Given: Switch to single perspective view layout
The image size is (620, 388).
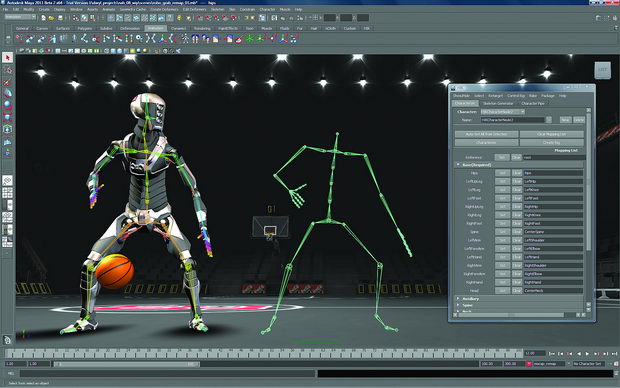Looking at the screenshot, I should (8, 181).
